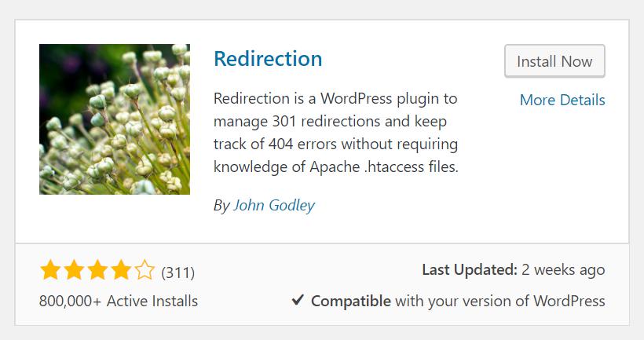The height and width of the screenshot is (340, 644).
Task: Open the Redirection plugin title link
Action: coord(268,59)
